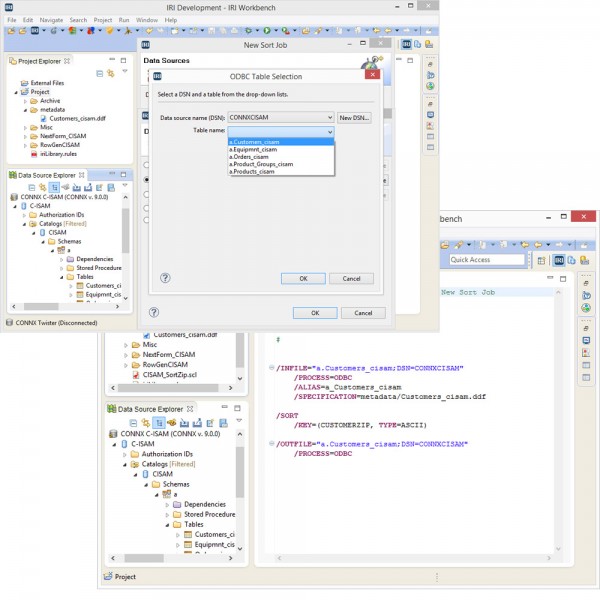Choose a.Product_Groups_cisam from table list
The image size is (600, 600).
pos(281,164)
